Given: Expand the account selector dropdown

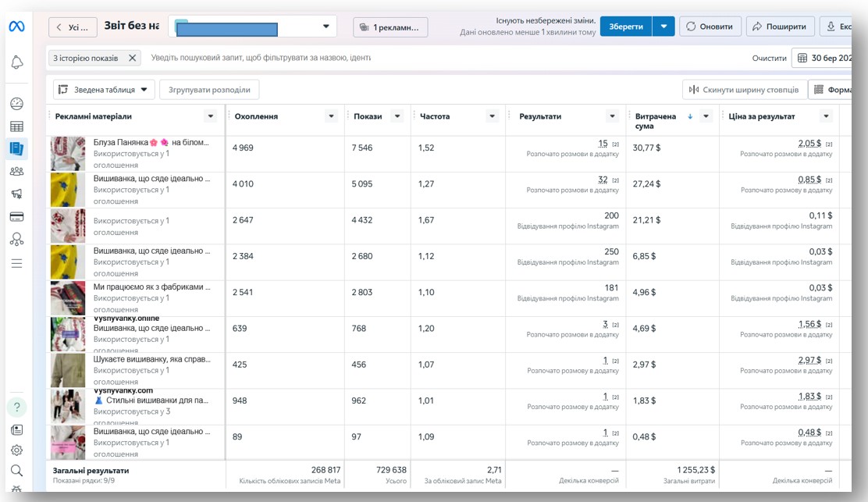Looking at the screenshot, I should click(326, 27).
